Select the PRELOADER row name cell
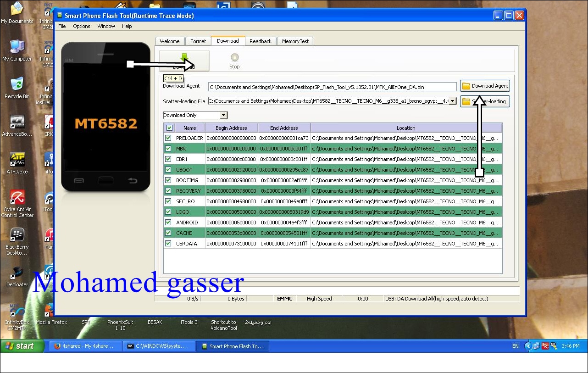 coord(189,138)
